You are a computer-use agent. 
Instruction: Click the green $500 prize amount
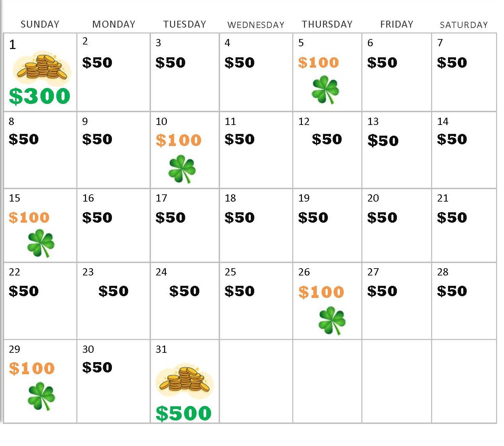pyautogui.click(x=183, y=413)
